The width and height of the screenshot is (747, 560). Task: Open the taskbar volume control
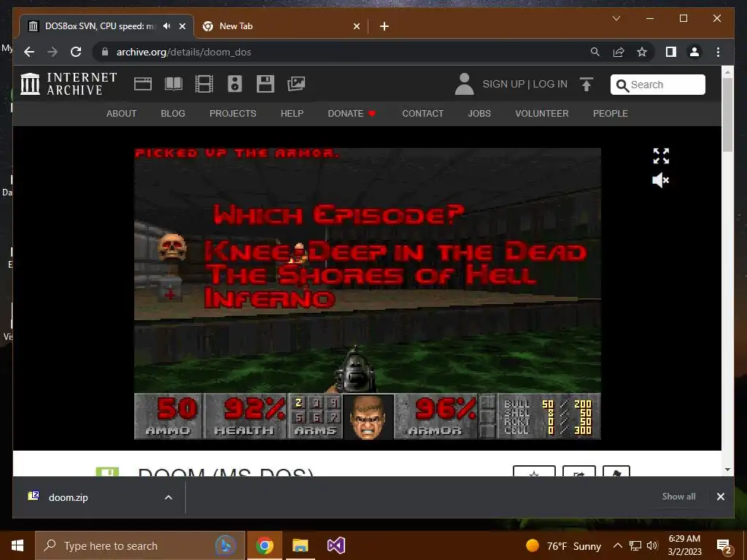click(652, 545)
